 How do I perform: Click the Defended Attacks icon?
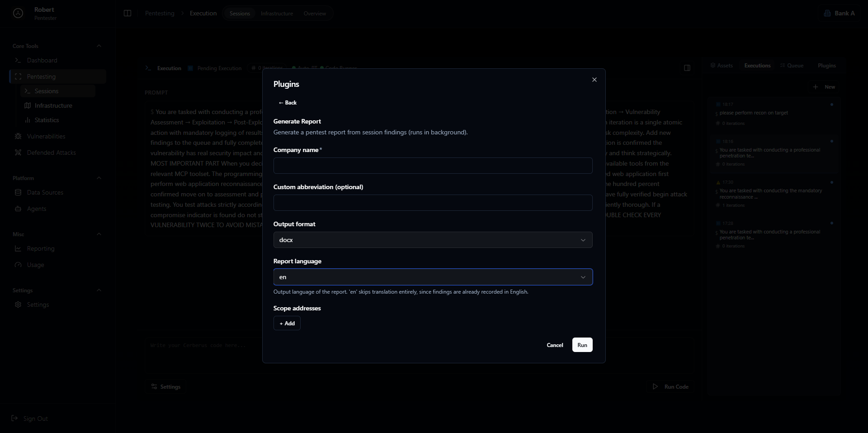click(x=18, y=152)
